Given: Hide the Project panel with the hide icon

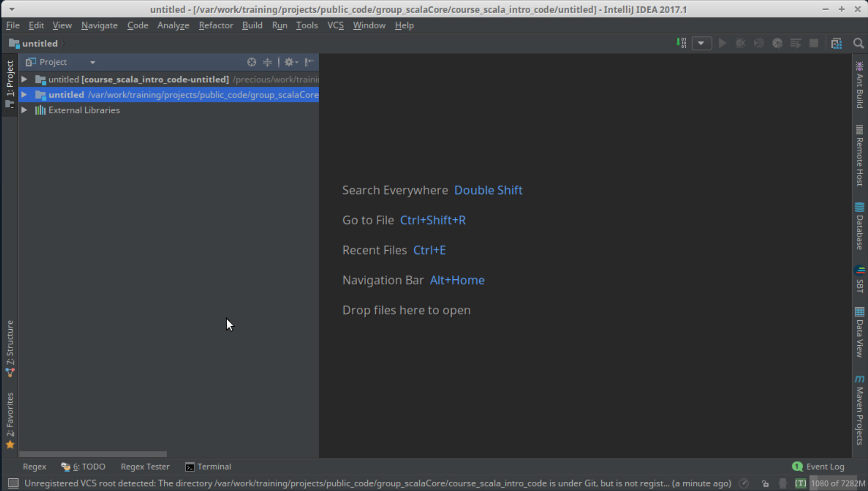Looking at the screenshot, I should click(x=309, y=62).
